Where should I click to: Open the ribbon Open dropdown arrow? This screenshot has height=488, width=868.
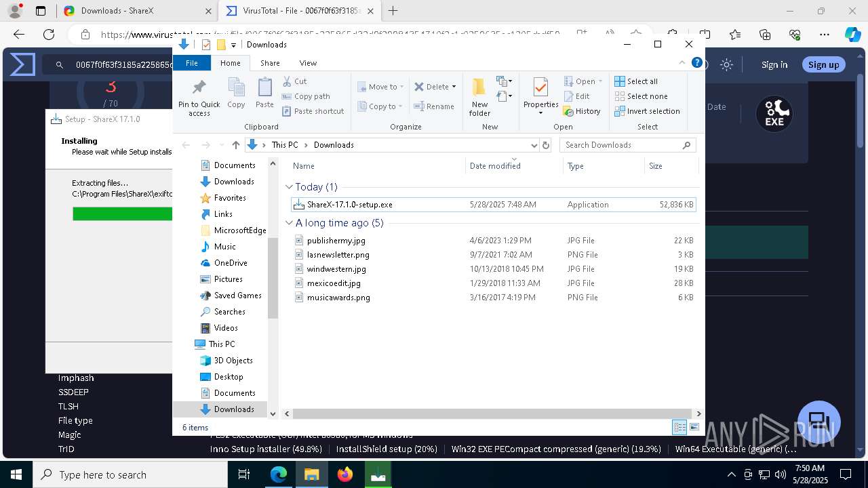click(600, 81)
